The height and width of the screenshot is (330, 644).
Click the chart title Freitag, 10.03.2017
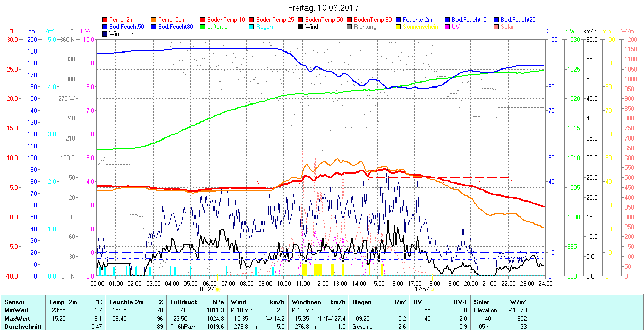coord(323,8)
